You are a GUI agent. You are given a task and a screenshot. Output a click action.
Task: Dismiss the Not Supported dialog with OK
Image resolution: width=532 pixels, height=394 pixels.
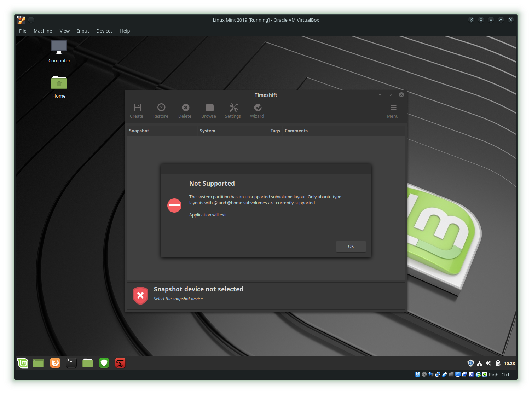tap(351, 247)
